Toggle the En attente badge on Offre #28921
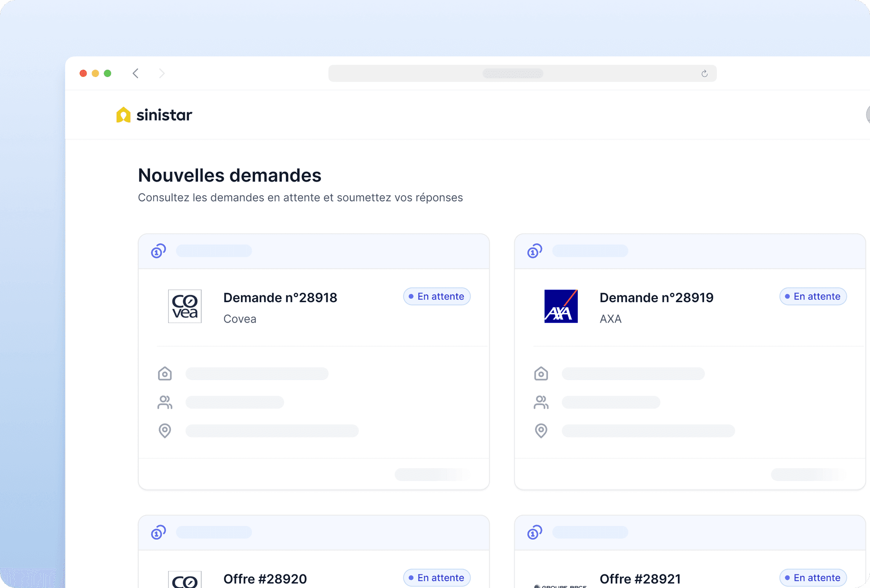 (x=812, y=578)
